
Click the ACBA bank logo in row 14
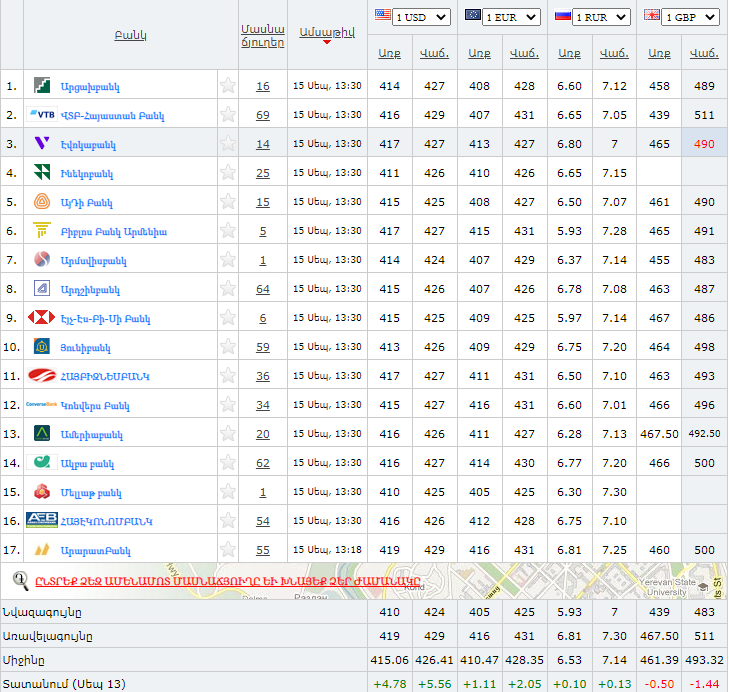point(42,462)
